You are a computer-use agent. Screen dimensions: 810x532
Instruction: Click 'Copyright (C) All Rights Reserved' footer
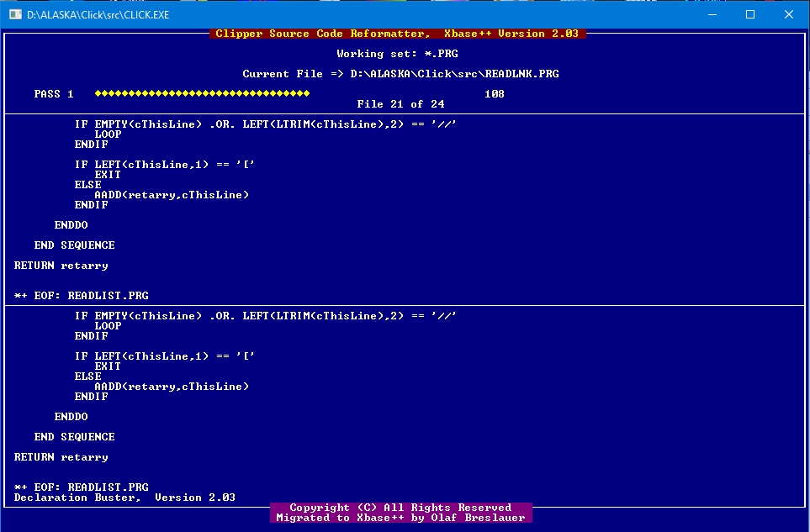pos(400,508)
